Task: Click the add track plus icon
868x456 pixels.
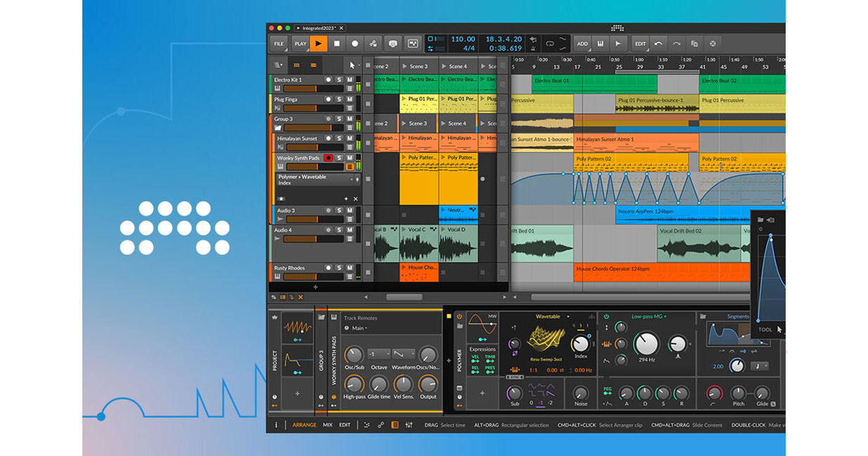Action: coord(315,286)
